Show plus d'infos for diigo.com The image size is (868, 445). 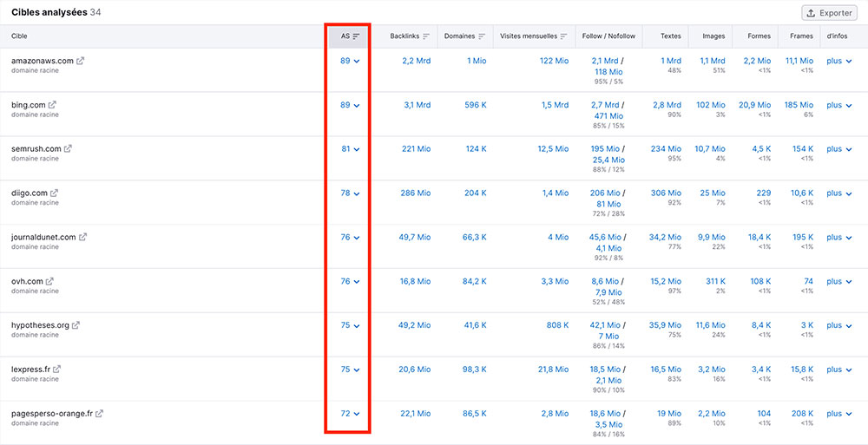click(838, 193)
